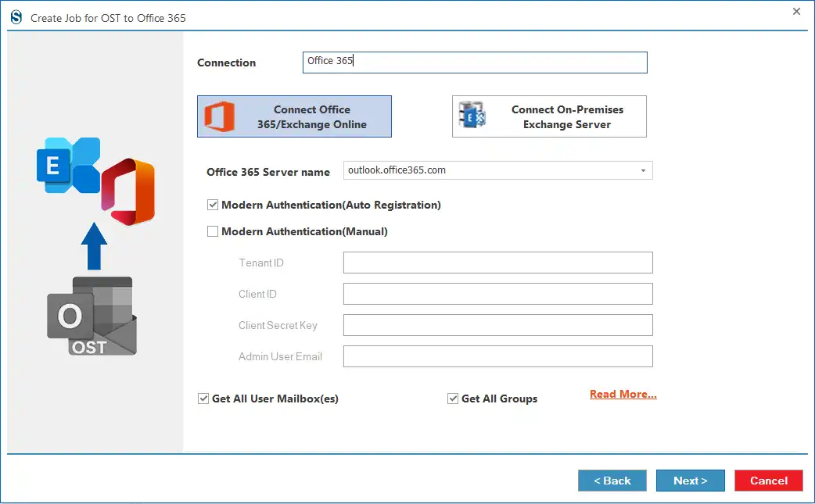The image size is (815, 504).
Task: Click the Shoviv app logo in title bar
Action: [x=16, y=17]
